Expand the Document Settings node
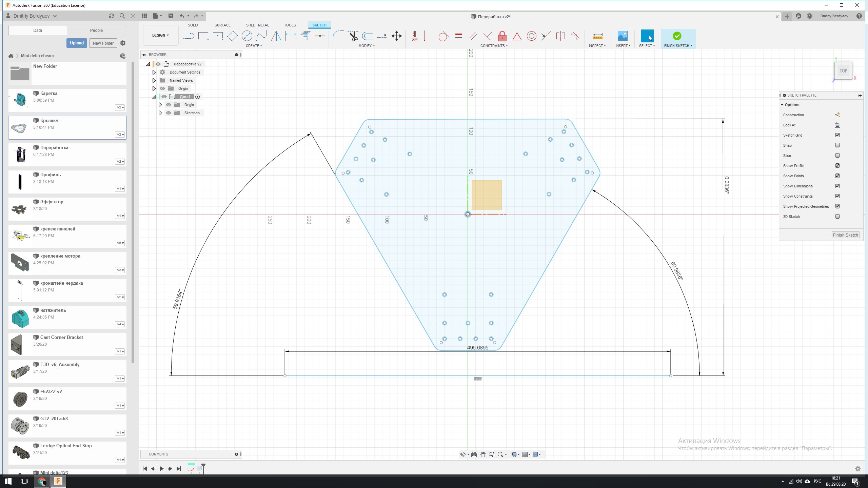This screenshot has width=868, height=488. [154, 72]
